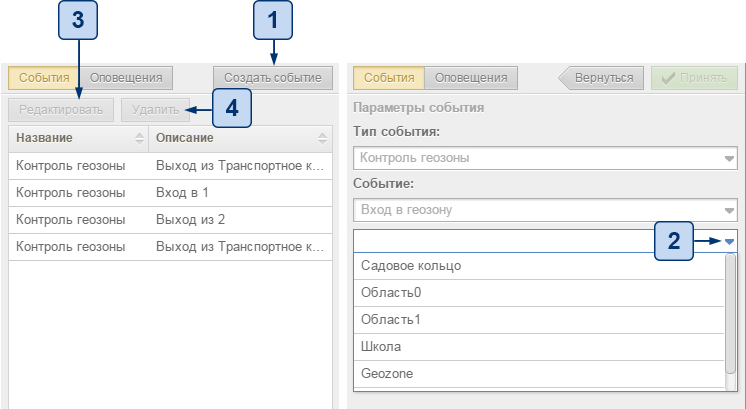Open the Вход в геозону dropdown
Screen dimensions: 746x409
pos(545,210)
